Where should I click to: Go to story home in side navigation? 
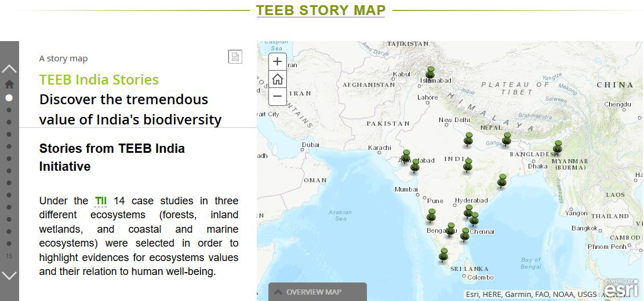click(9, 84)
